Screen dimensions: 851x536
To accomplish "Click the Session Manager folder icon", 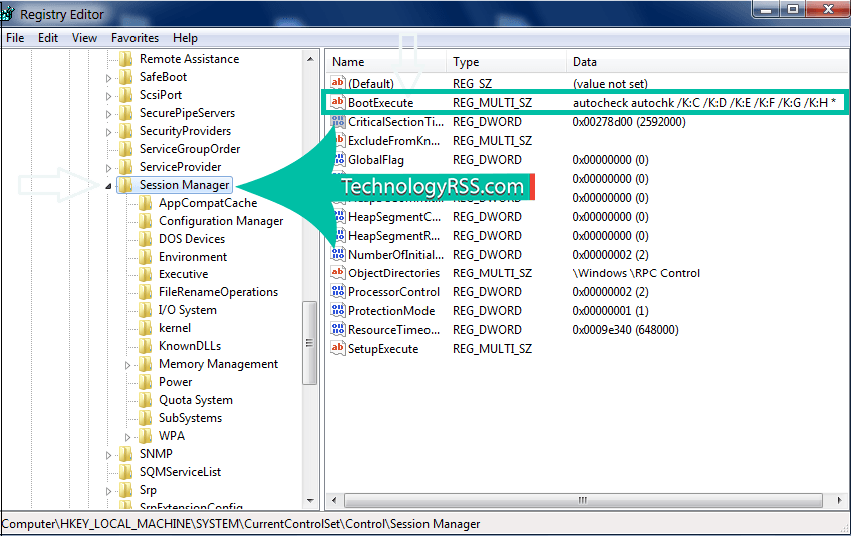I will [125, 185].
